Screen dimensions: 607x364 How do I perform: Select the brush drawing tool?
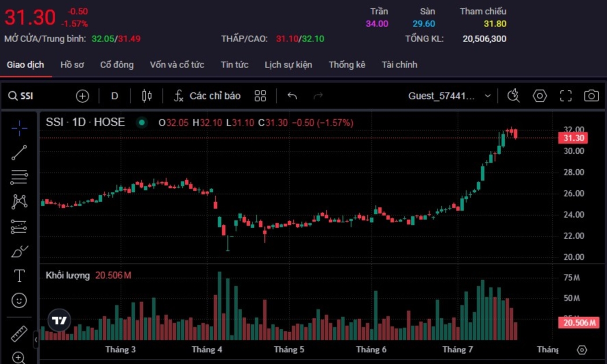[19, 251]
